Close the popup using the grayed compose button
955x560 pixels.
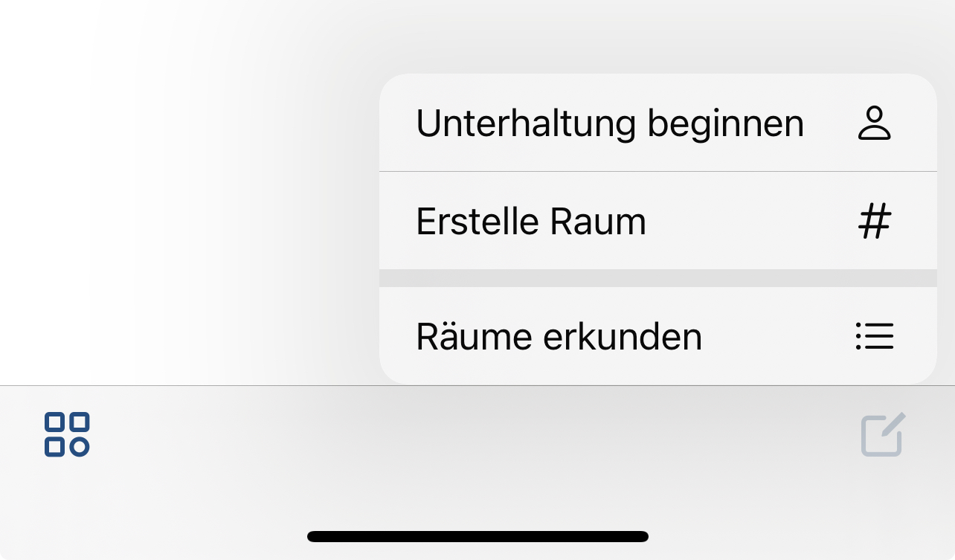(x=883, y=434)
